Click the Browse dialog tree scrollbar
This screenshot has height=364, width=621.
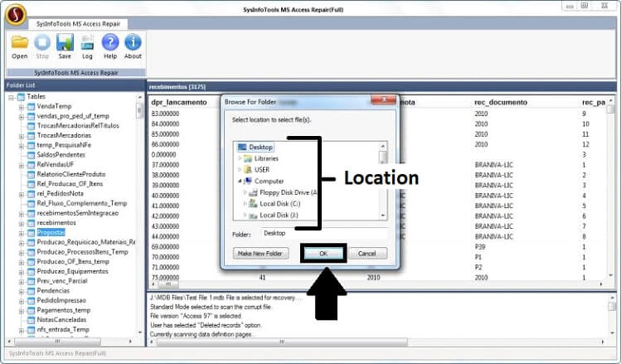point(383,181)
